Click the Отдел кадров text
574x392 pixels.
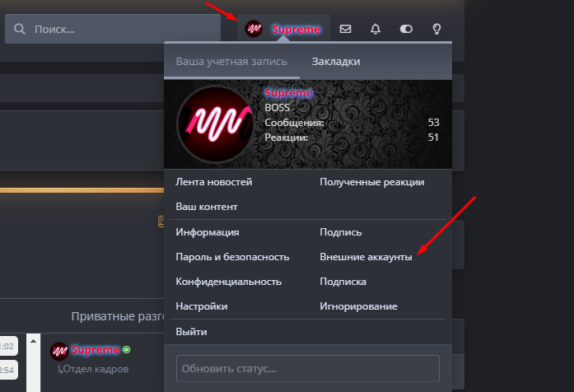[96, 369]
